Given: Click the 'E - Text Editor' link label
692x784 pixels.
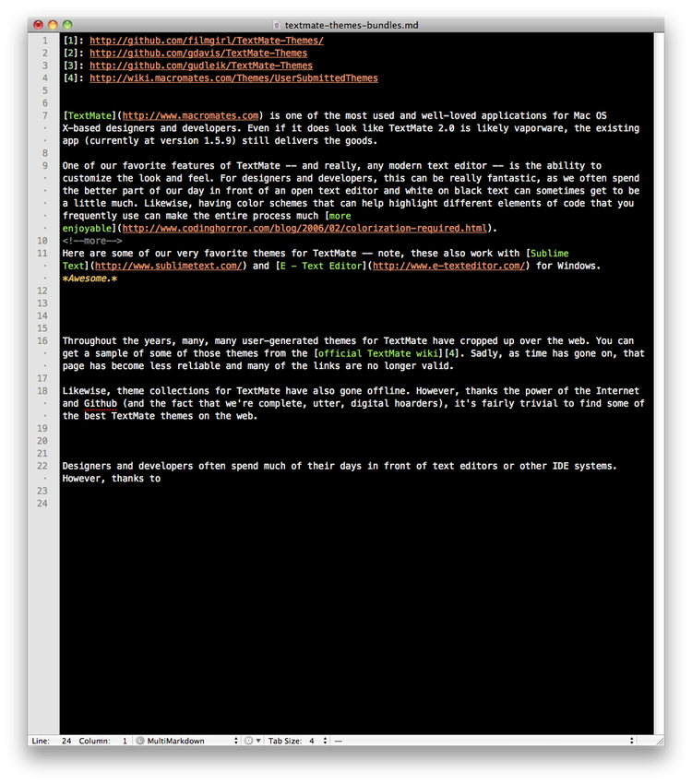Looking at the screenshot, I should click(320, 266).
